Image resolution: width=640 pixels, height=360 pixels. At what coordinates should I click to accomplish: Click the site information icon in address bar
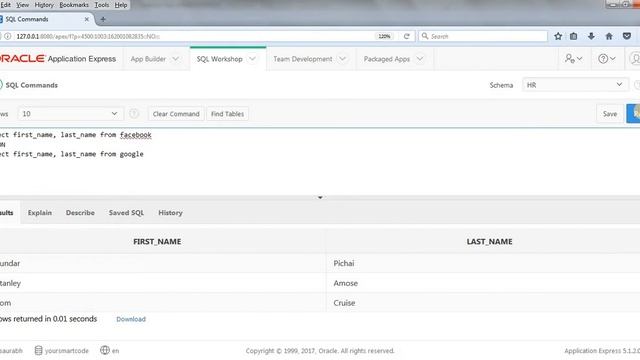coord(7,36)
